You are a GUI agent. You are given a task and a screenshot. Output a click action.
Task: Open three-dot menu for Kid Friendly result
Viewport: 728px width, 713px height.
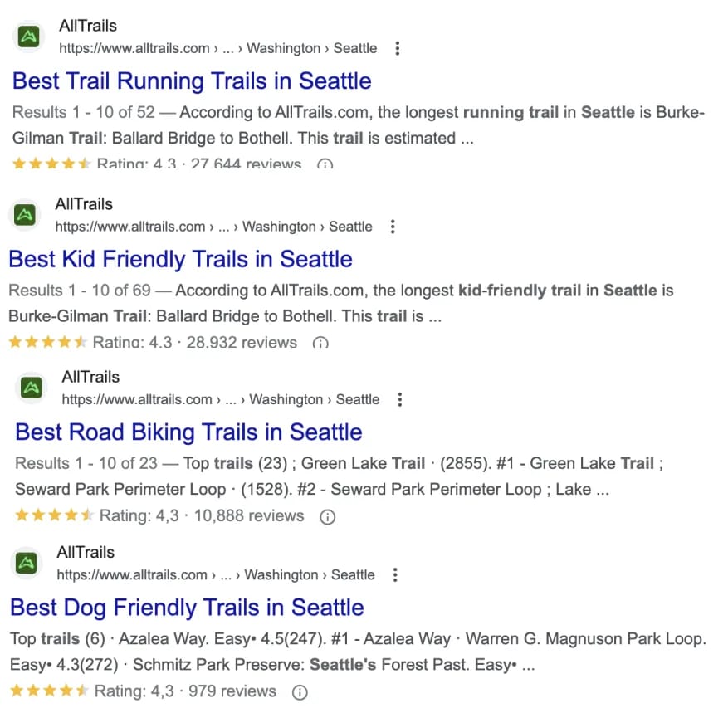pos(393,227)
